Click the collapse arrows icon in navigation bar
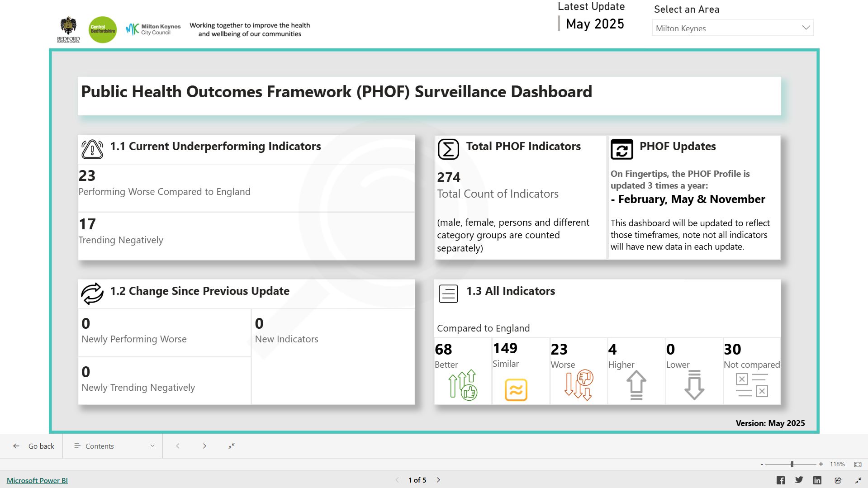Viewport: 868px width, 488px height. point(232,446)
